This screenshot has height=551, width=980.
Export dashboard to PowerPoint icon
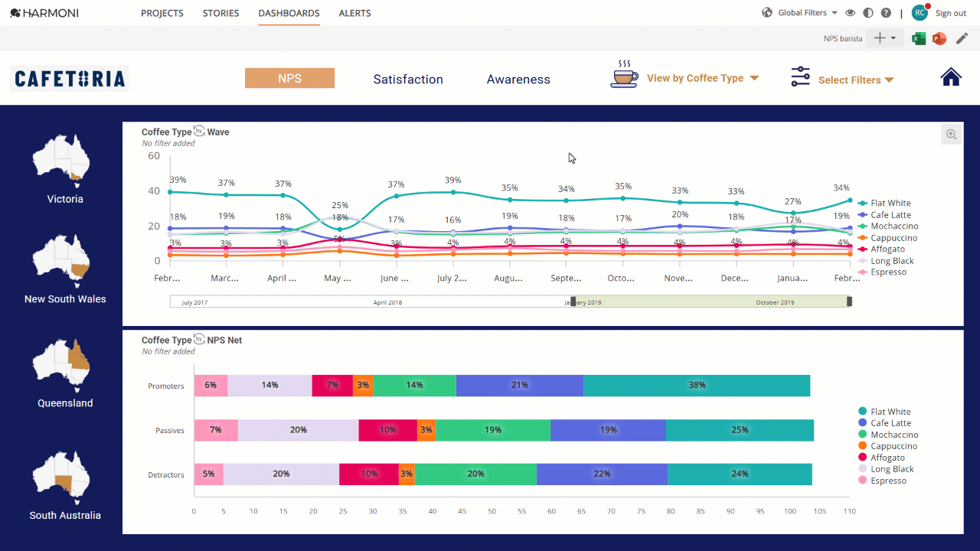(x=939, y=38)
